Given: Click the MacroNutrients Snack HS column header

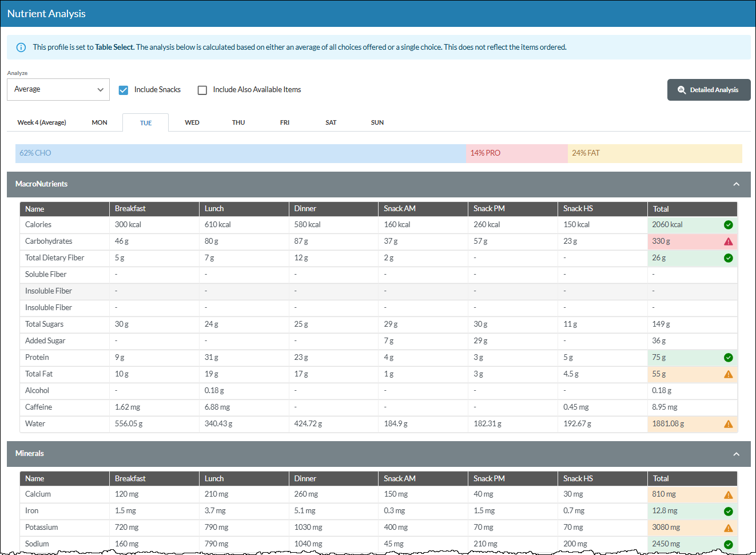Looking at the screenshot, I should 603,209.
